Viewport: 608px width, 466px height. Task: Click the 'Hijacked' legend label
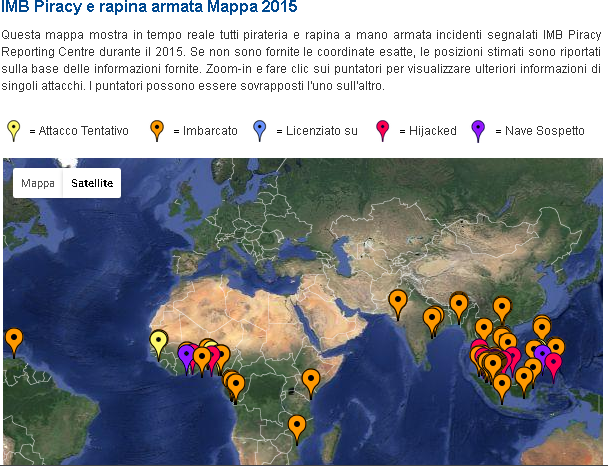(433, 131)
